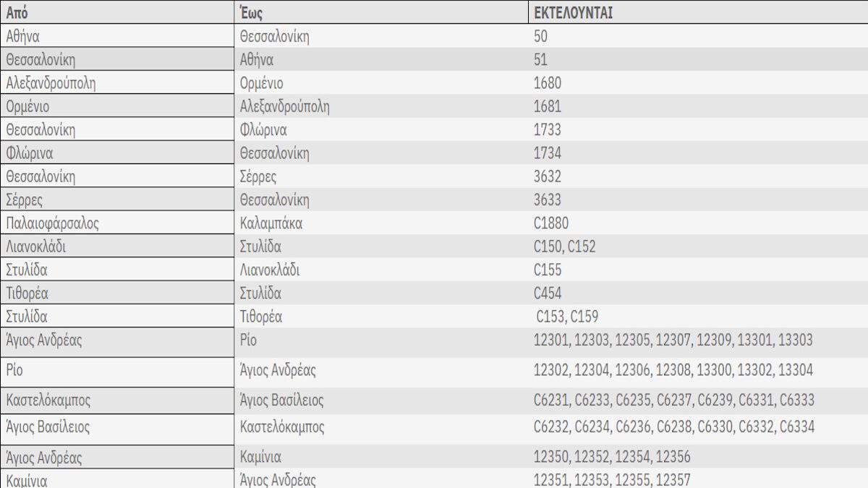Screen dimensions: 868x488
Task: Select train cell 'C150, C152'
Action: pyautogui.click(x=565, y=247)
